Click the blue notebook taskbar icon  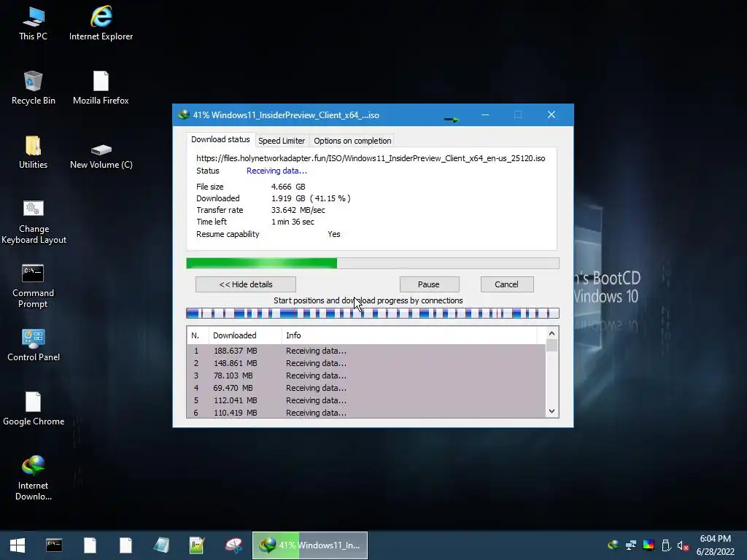161,545
